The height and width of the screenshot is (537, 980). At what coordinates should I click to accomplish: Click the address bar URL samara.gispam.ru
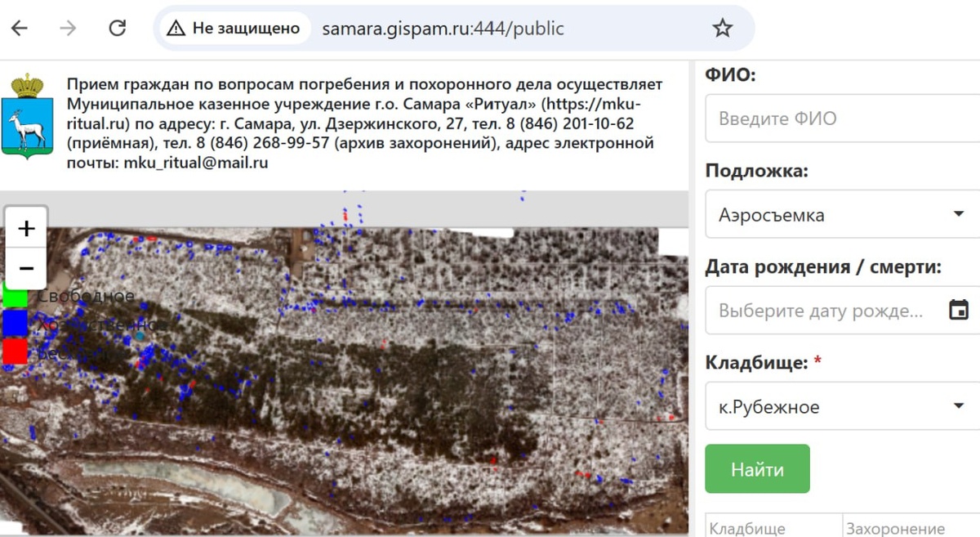pyautogui.click(x=443, y=29)
